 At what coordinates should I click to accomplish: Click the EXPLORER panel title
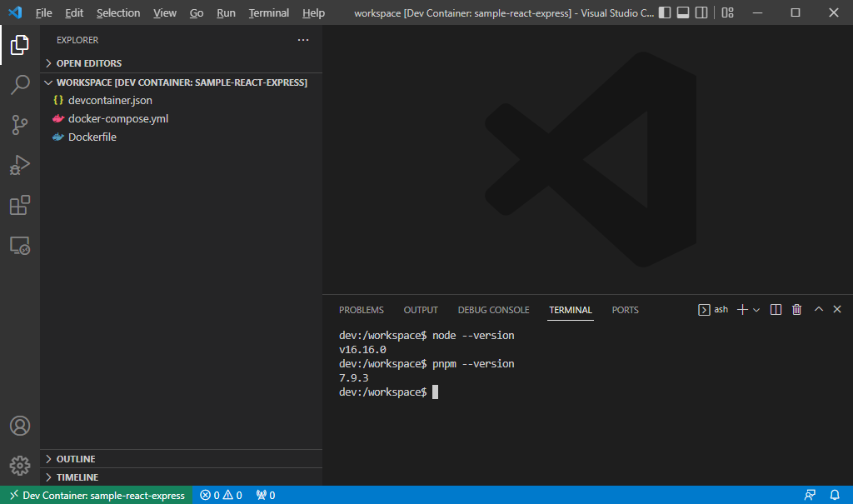tap(77, 40)
